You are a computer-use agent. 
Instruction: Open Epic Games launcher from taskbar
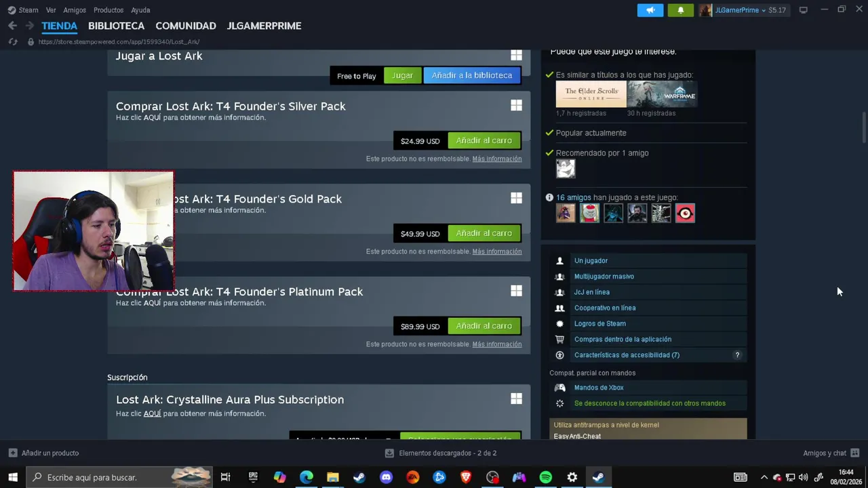(253, 477)
